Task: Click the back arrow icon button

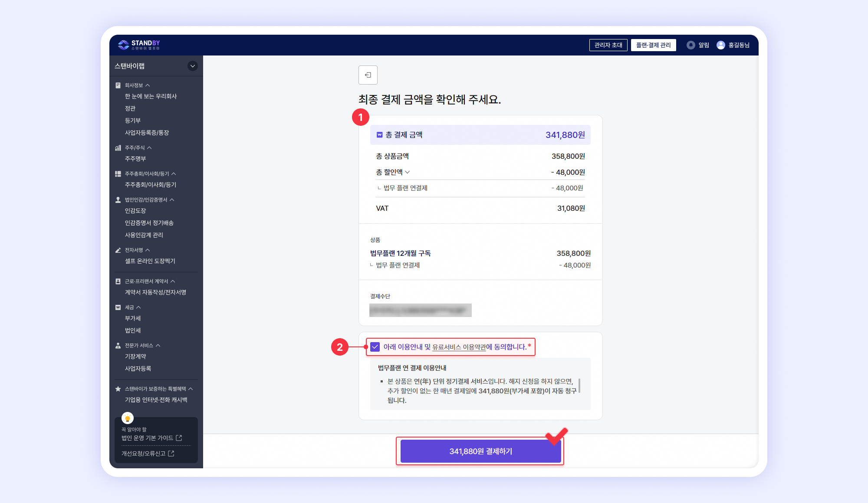Action: 368,75
